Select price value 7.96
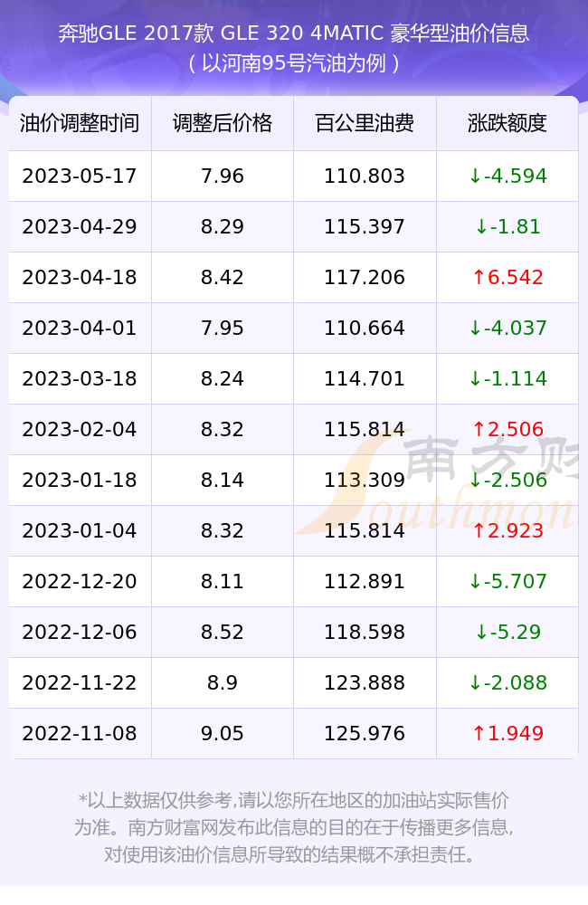The image size is (588, 905). [223, 176]
